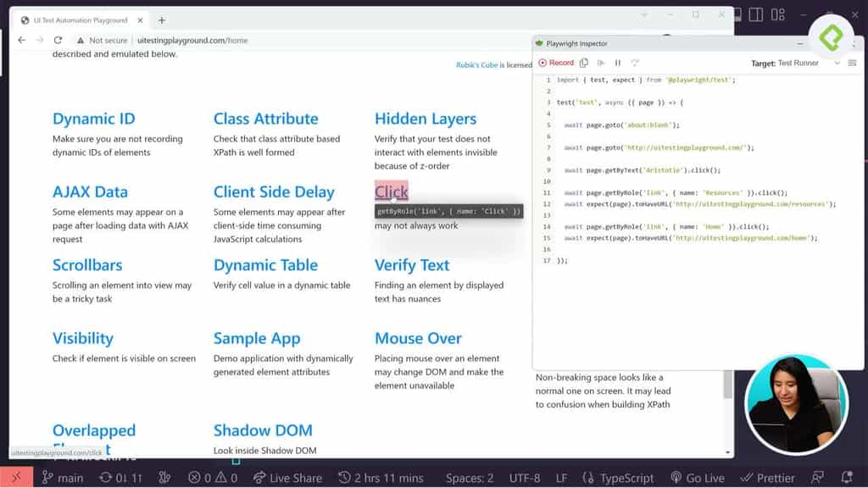Click the webcam presenter thumbnail
868x488 pixels.
795,404
